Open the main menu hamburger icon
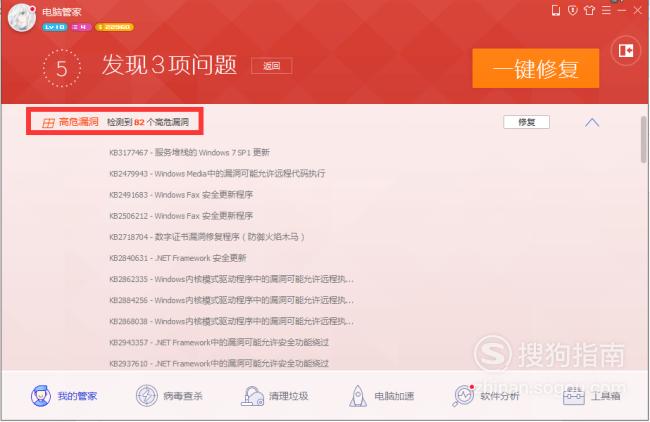 606,10
